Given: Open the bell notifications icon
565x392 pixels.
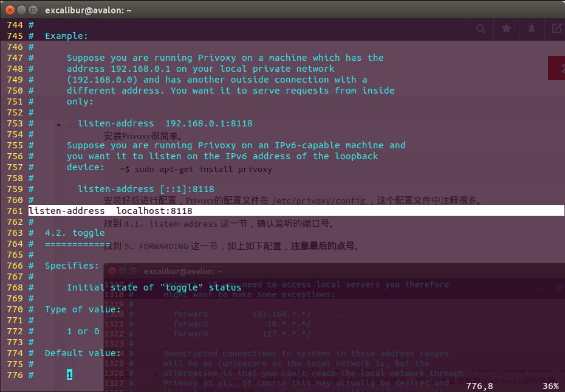Looking at the screenshot, I should click(532, 29).
